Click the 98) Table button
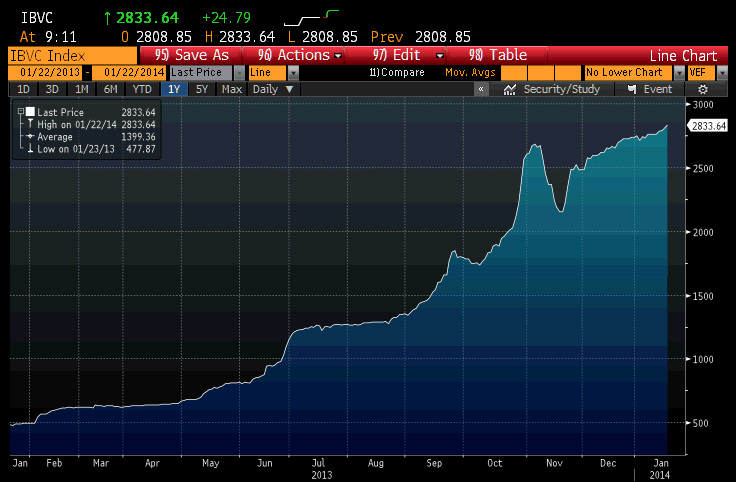 tap(497, 55)
